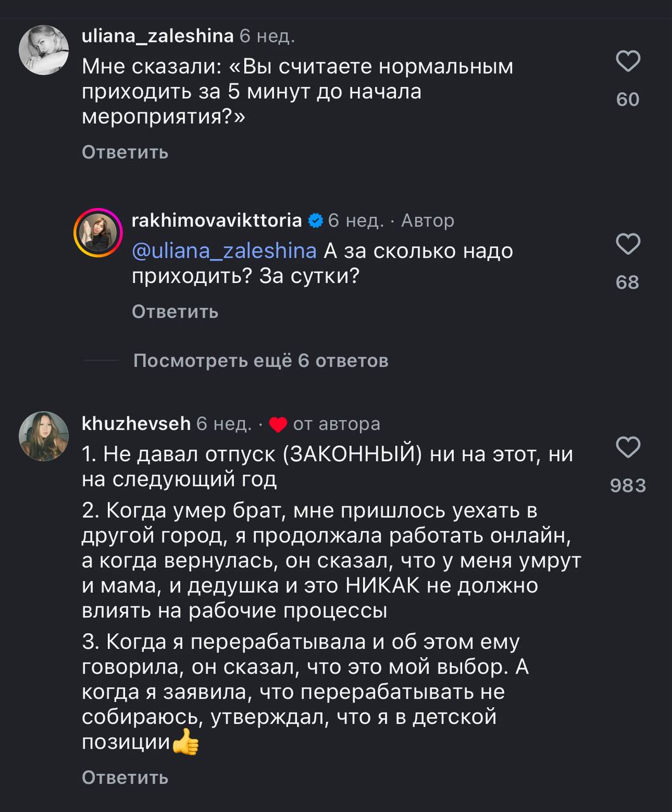View the 983 likes count
The width and height of the screenshot is (672, 812).
(628, 485)
